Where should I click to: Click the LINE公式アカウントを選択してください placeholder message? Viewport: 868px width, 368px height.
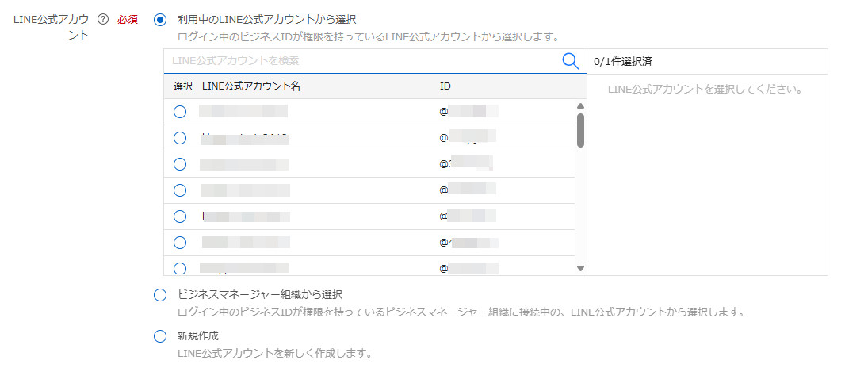pyautogui.click(x=705, y=90)
